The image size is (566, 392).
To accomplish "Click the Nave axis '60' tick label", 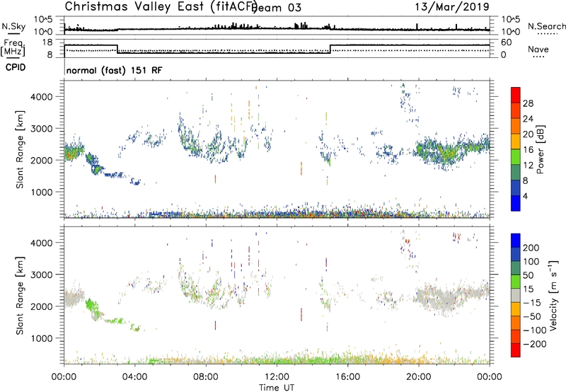I will point(507,42).
